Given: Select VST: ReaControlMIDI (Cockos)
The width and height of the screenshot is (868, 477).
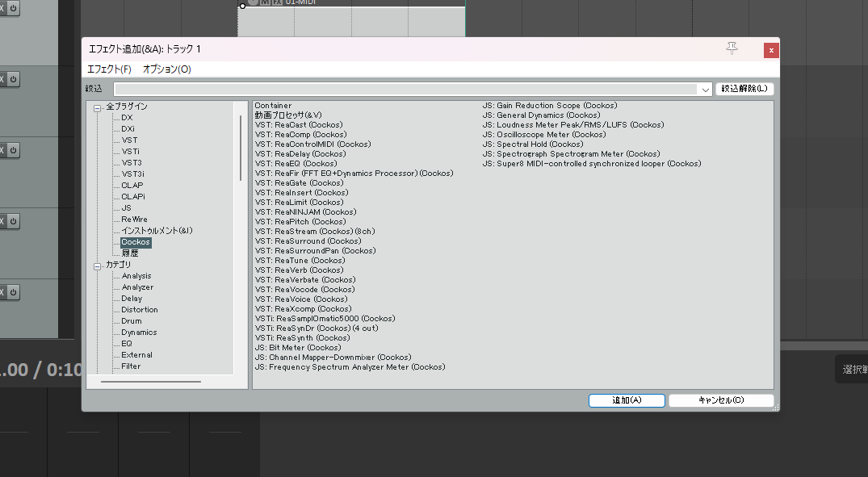Looking at the screenshot, I should 312,144.
